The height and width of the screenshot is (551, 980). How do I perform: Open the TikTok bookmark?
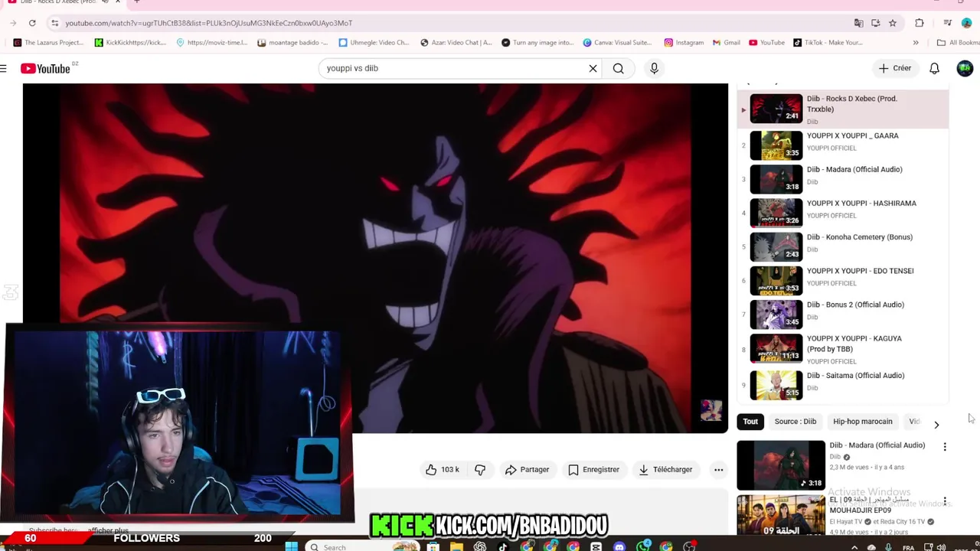click(828, 42)
